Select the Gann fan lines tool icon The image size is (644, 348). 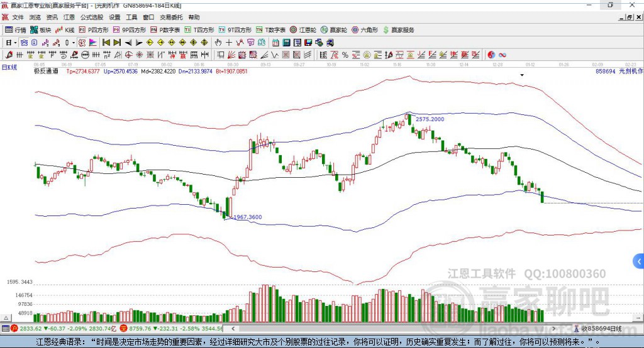232,55
